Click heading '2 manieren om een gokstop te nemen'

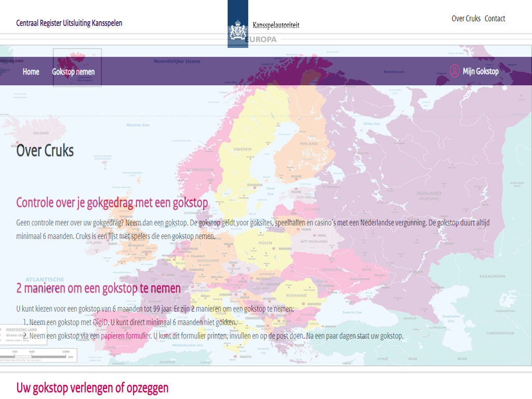(98, 288)
